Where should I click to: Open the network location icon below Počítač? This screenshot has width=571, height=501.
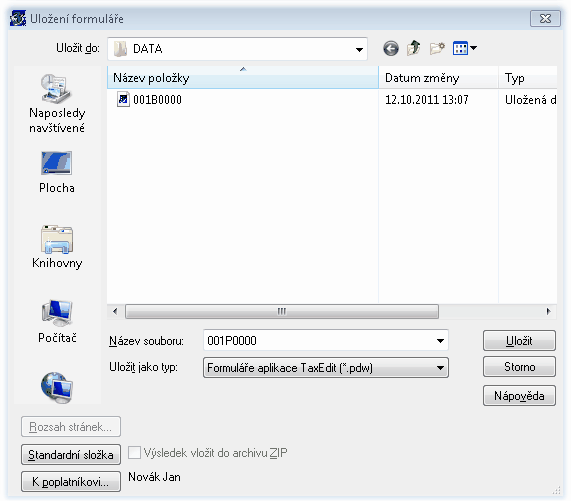pyautogui.click(x=57, y=387)
